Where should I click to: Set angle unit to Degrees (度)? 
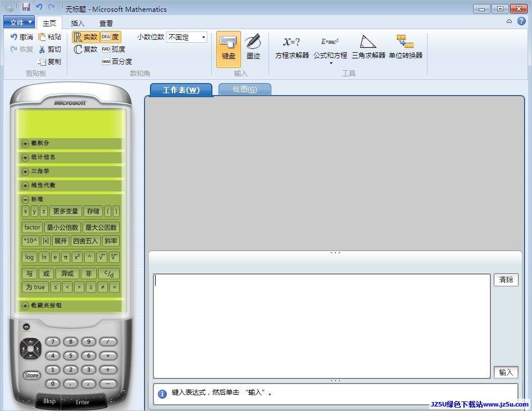click(x=111, y=37)
